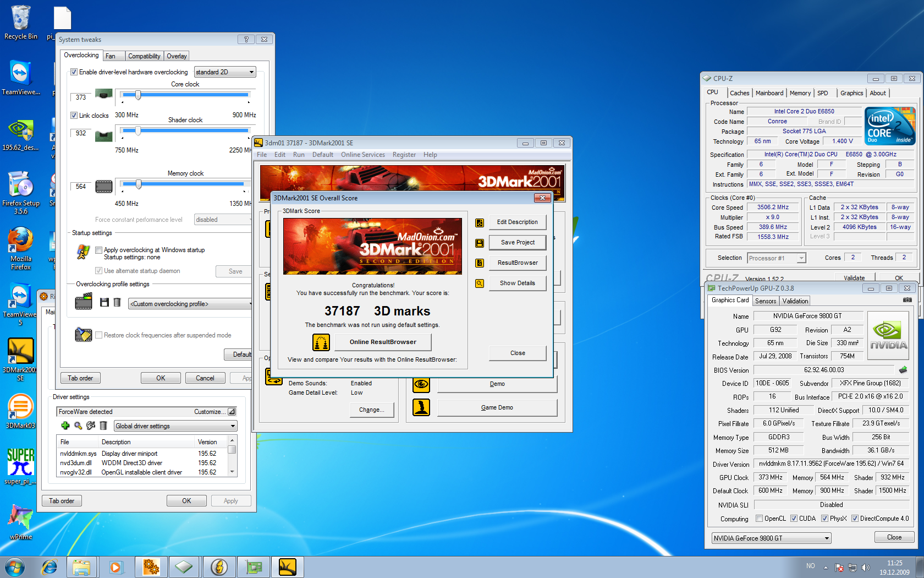Open the NVIDIA GeForce 9800 GT dropdown
Viewport: 924px width, 578px height.
[771, 538]
